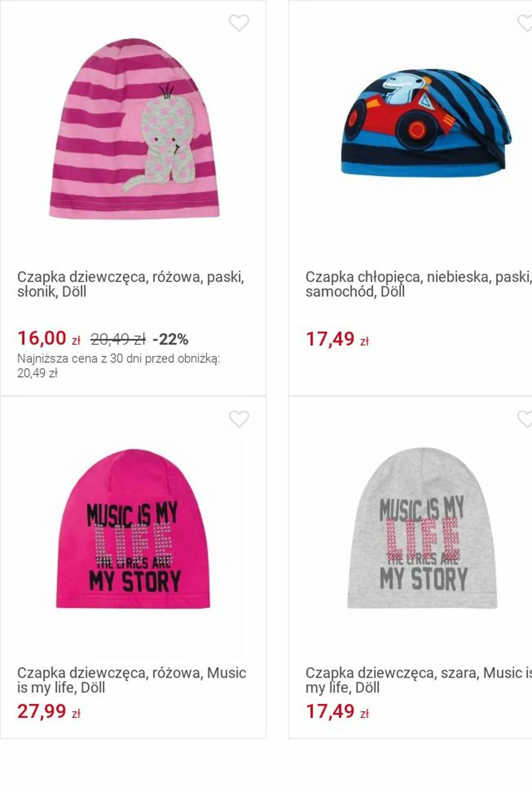View the grey Music is my life hat photo

422,528
